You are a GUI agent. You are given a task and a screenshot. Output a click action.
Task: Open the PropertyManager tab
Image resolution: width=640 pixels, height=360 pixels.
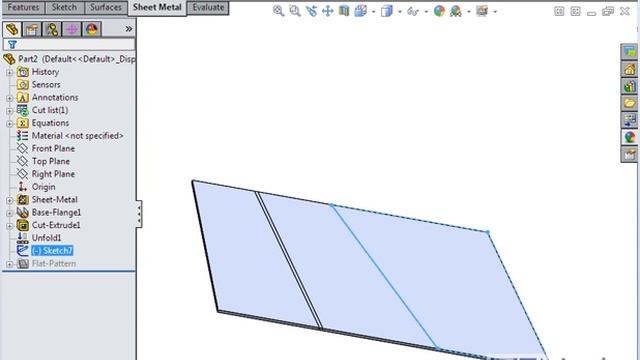[x=32, y=29]
